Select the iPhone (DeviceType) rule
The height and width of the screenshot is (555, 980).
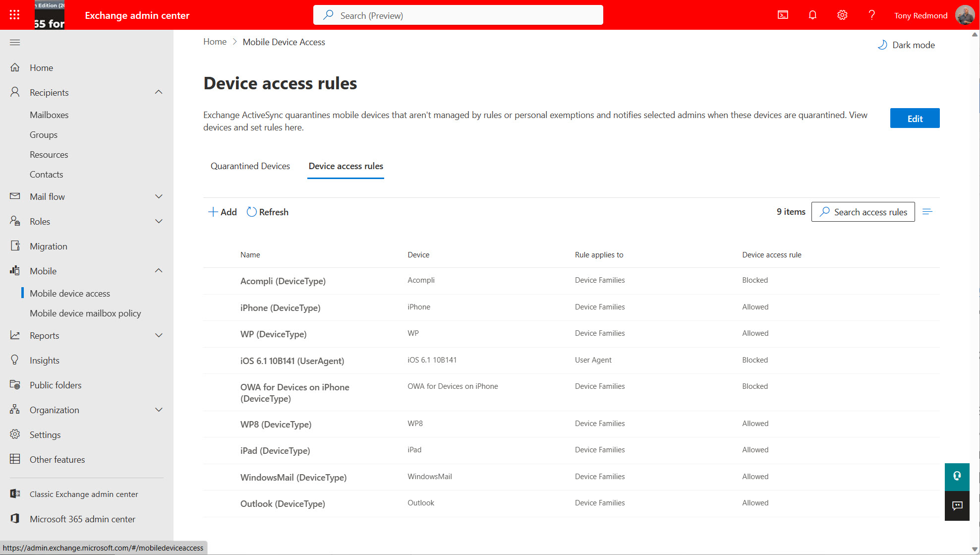pos(571,308)
